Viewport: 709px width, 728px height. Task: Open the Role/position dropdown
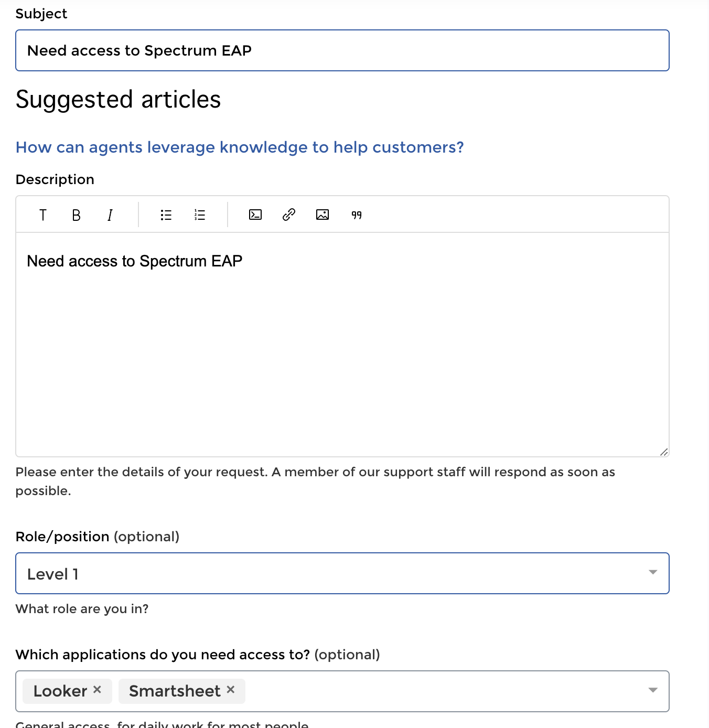point(653,572)
